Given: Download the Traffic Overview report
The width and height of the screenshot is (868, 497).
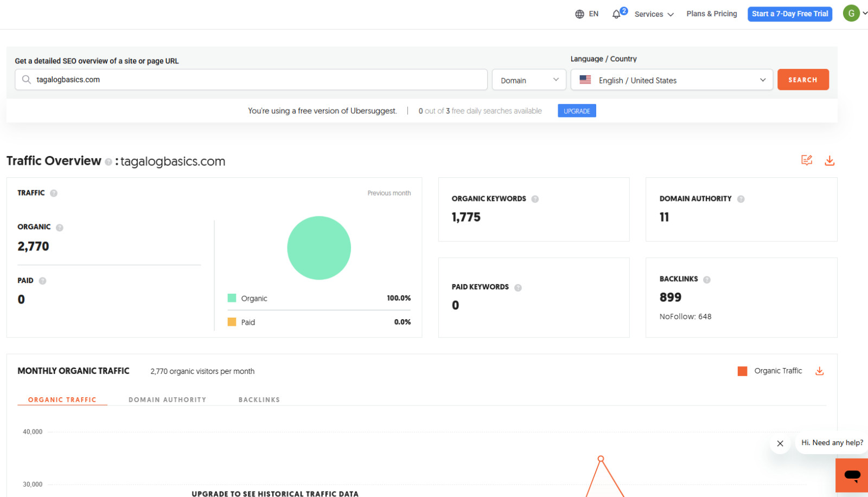Looking at the screenshot, I should (829, 160).
